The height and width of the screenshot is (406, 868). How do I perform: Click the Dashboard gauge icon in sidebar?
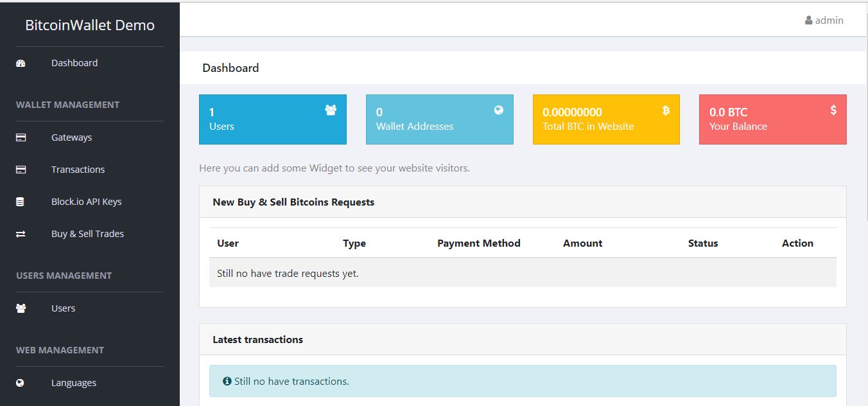(x=21, y=63)
